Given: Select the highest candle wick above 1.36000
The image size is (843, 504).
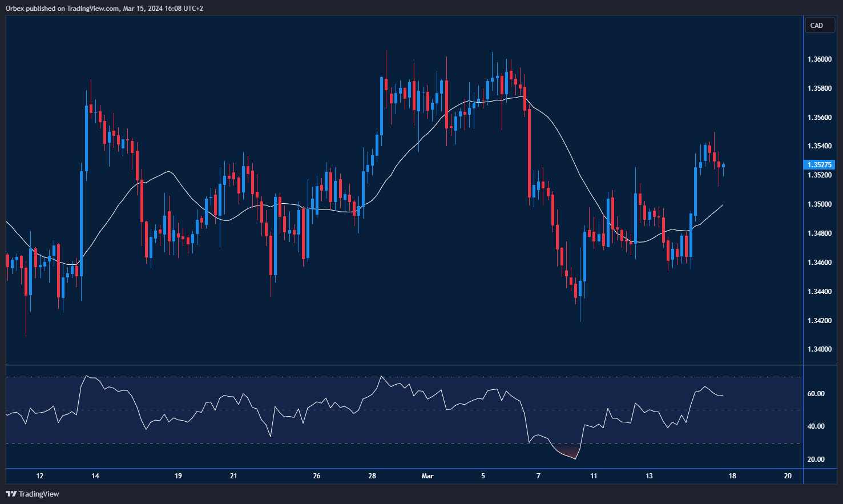Looking at the screenshot, I should pyautogui.click(x=386, y=54).
